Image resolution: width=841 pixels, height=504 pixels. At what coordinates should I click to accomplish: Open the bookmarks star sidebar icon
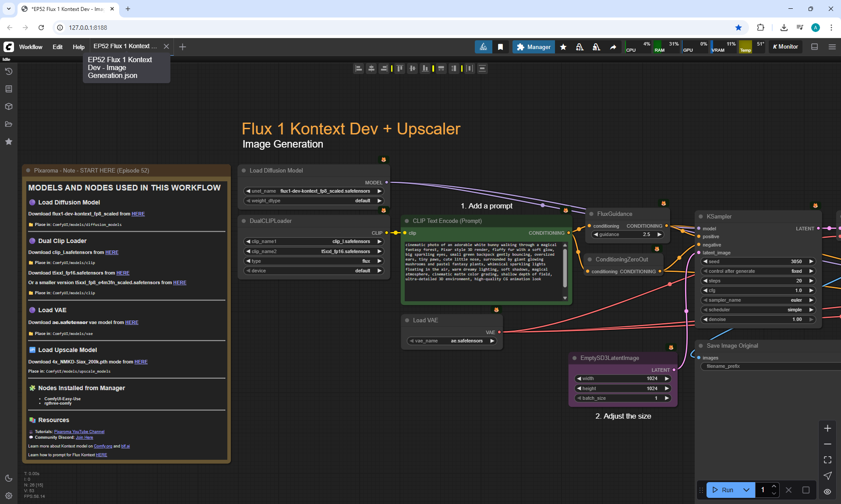(x=9, y=141)
